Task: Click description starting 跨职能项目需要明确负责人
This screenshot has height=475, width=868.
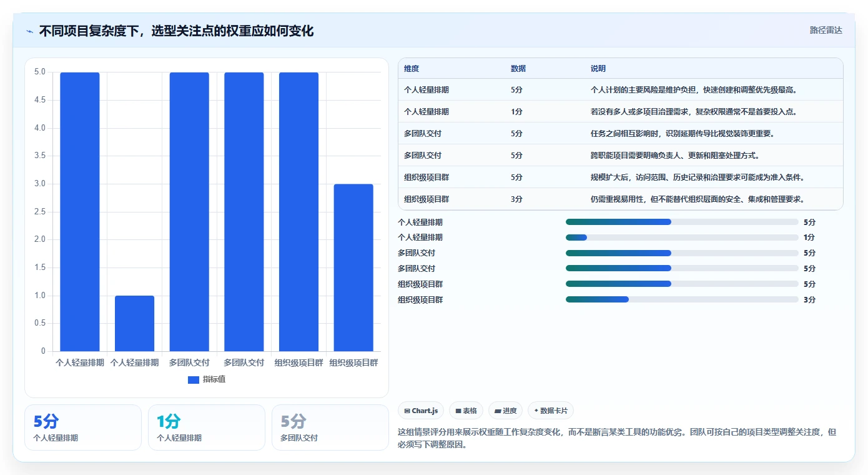Action: point(675,156)
